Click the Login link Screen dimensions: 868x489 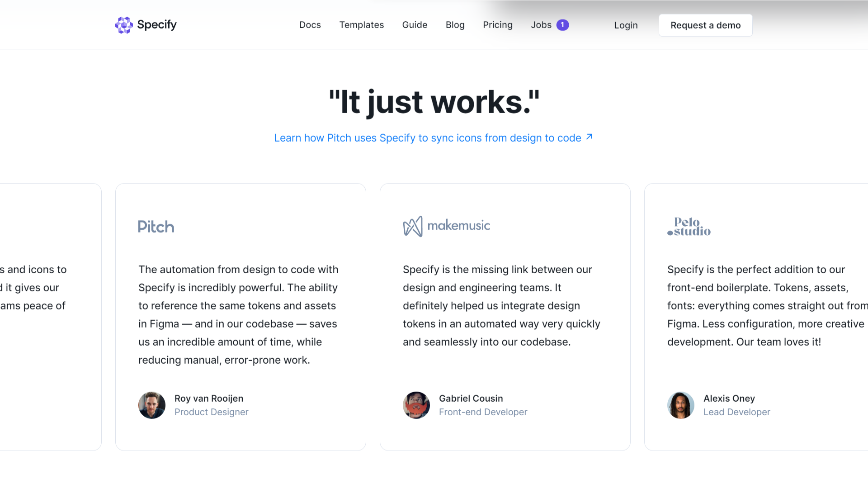[626, 25]
